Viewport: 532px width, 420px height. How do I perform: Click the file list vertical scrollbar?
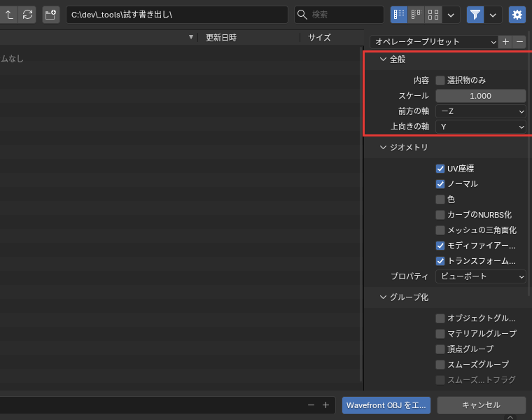pos(360,213)
